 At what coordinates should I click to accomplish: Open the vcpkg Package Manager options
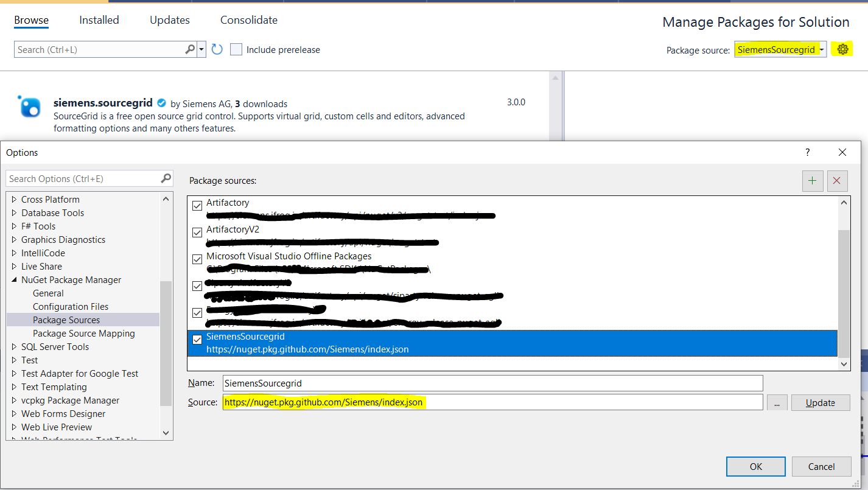[x=70, y=401]
